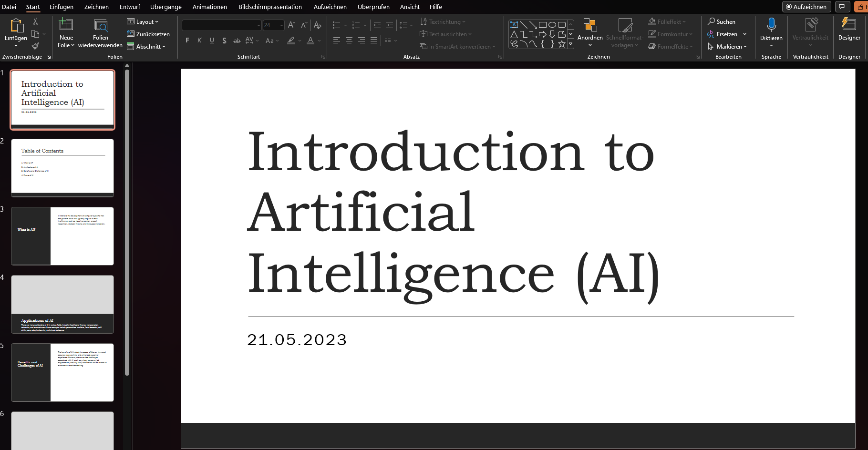Select the format painter brush icon
Image resolution: width=868 pixels, height=450 pixels.
point(35,46)
